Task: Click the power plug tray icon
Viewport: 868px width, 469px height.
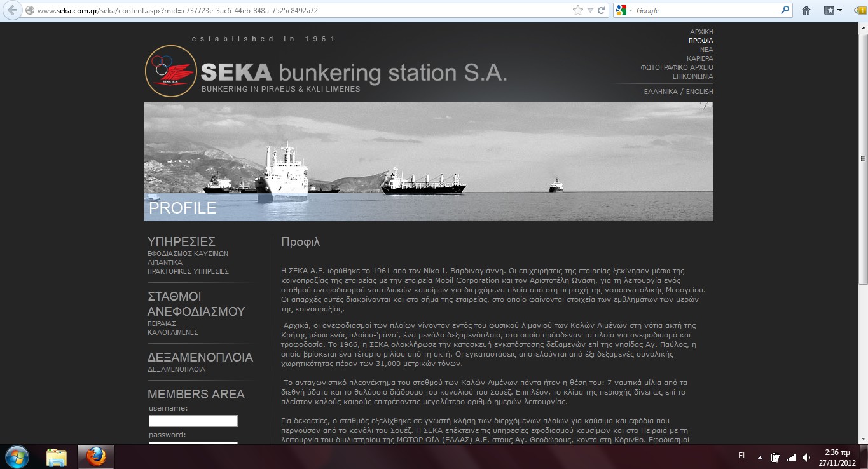Action: pyautogui.click(x=775, y=457)
